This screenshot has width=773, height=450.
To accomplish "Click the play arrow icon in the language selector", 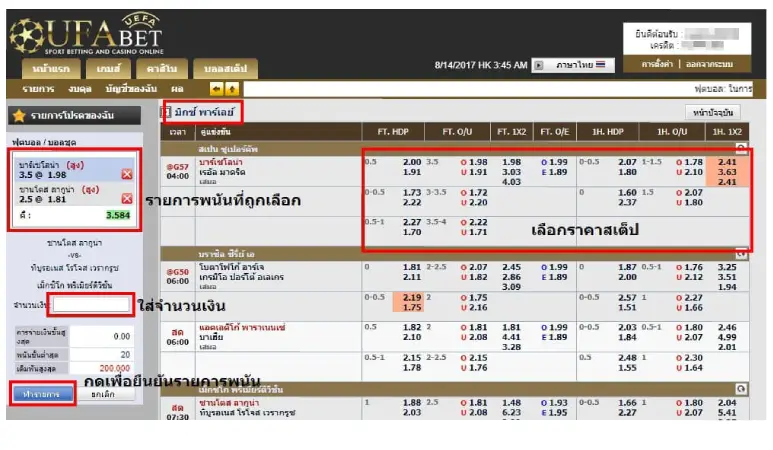I will [539, 65].
